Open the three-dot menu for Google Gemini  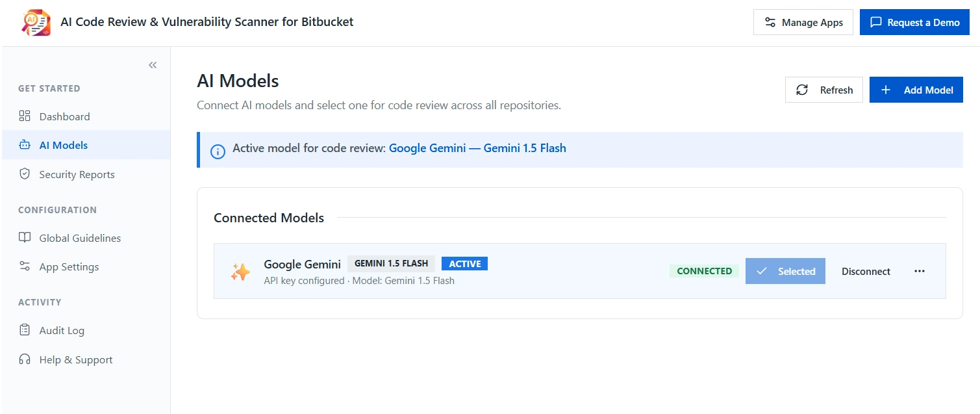pyautogui.click(x=920, y=271)
